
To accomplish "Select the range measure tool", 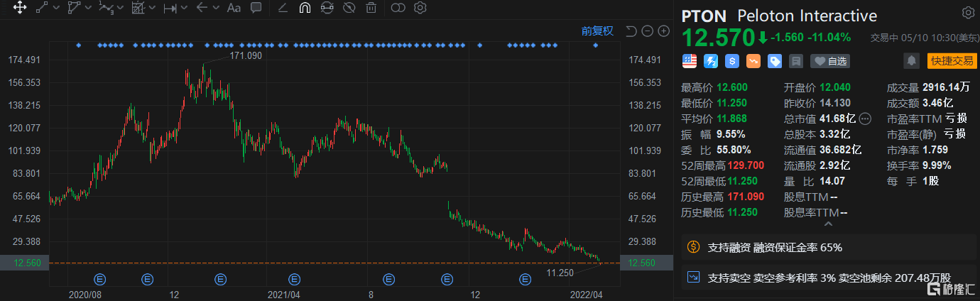I will click(170, 9).
